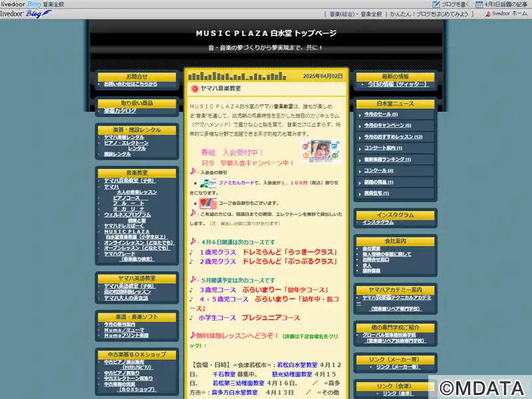Image resolution: width=532 pixels, height=399 pixels.
Task: Open ヤマハ音楽教室（子供） link
Action: coord(130,180)
